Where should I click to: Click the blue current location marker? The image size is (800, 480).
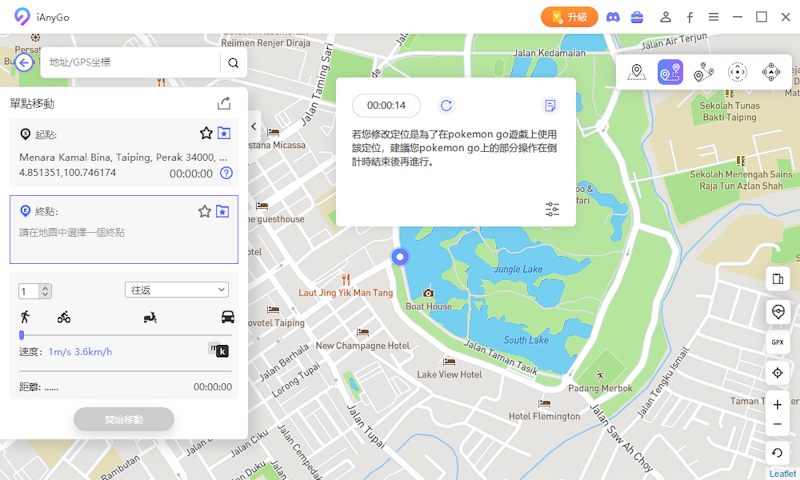(x=400, y=257)
